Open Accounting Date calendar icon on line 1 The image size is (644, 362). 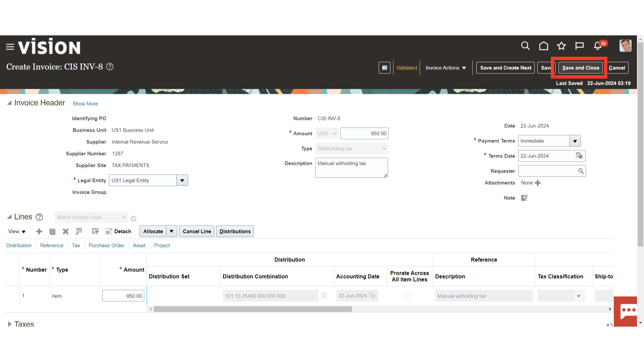click(372, 295)
